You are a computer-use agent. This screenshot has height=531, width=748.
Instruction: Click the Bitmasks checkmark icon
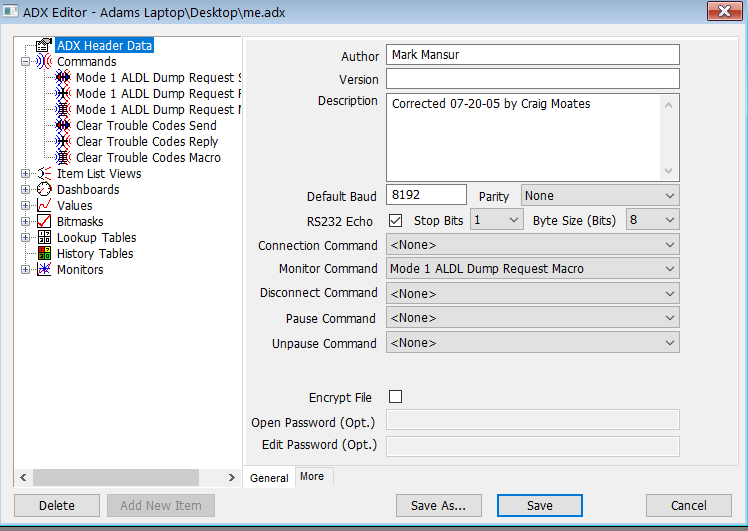(x=44, y=222)
